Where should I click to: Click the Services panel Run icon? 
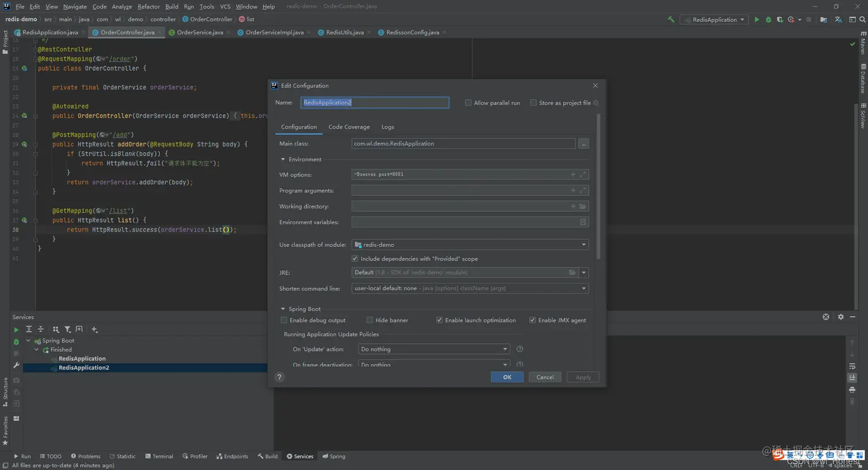coord(16,330)
